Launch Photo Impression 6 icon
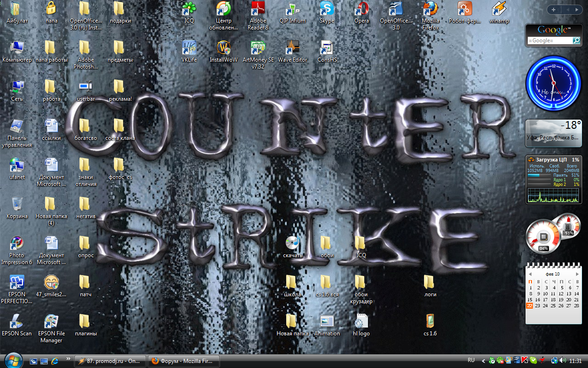This screenshot has width=588, height=368. point(17,243)
